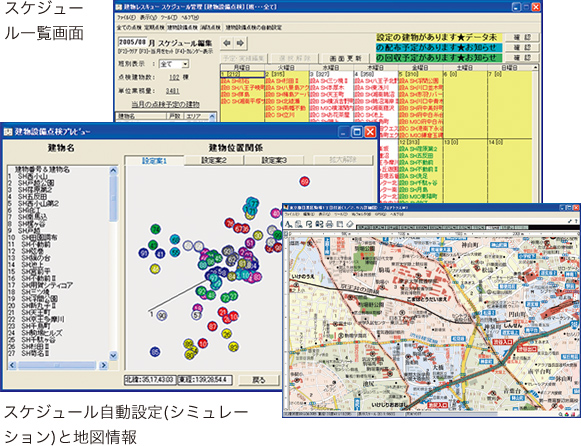This screenshot has height=446, width=581.
Task: Select building 22 SH京王多摩川 in list
Action: (36, 319)
